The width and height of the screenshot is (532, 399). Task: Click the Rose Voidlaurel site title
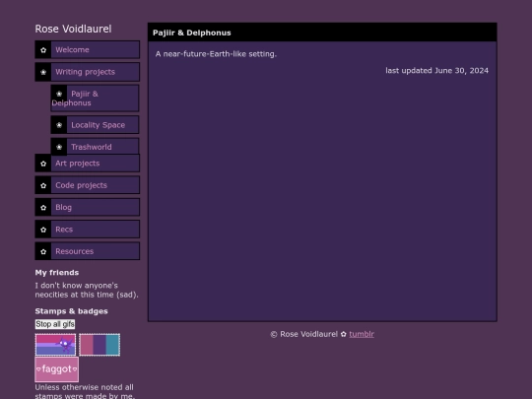pos(73,29)
